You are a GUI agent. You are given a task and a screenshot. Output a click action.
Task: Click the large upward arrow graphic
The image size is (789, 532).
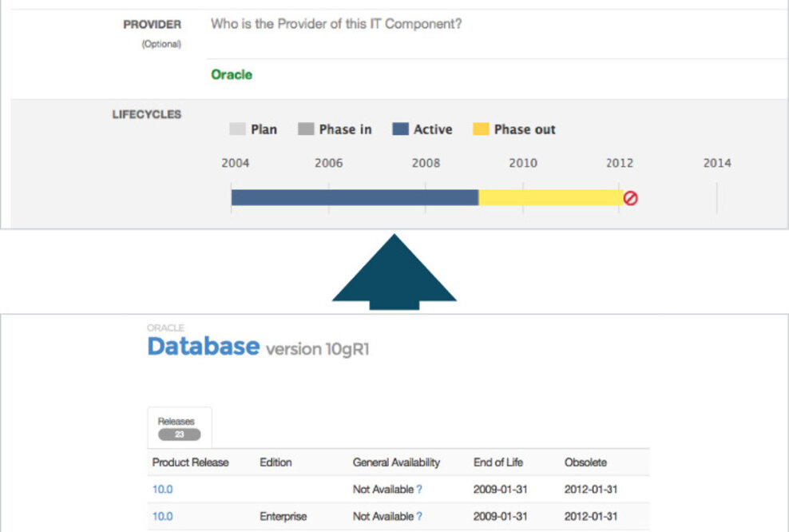[x=394, y=272]
